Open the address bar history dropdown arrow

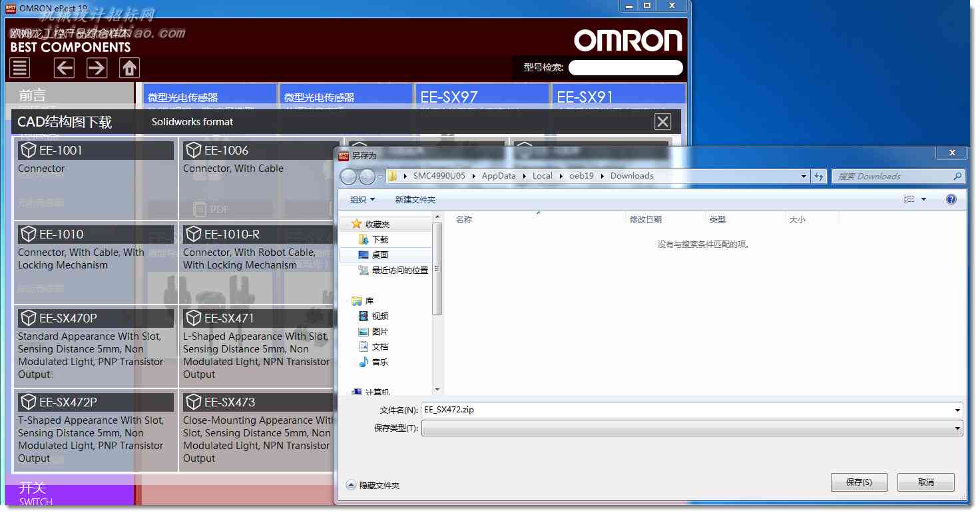coord(804,177)
